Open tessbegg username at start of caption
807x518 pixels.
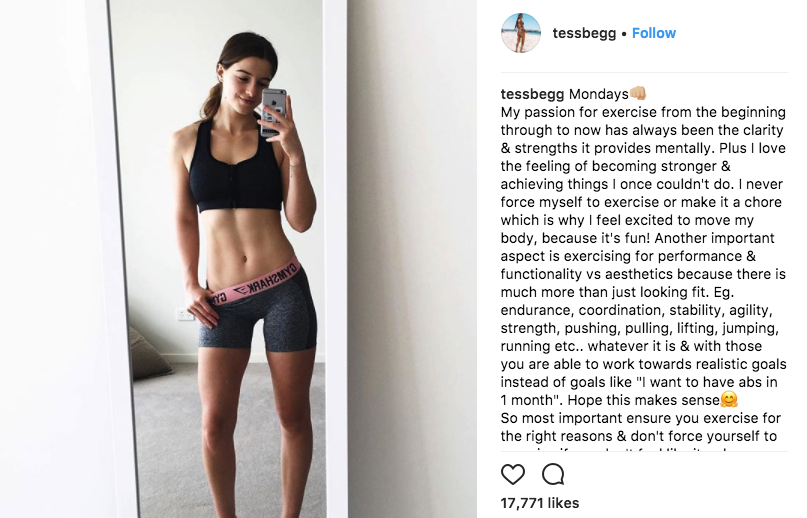coord(532,94)
